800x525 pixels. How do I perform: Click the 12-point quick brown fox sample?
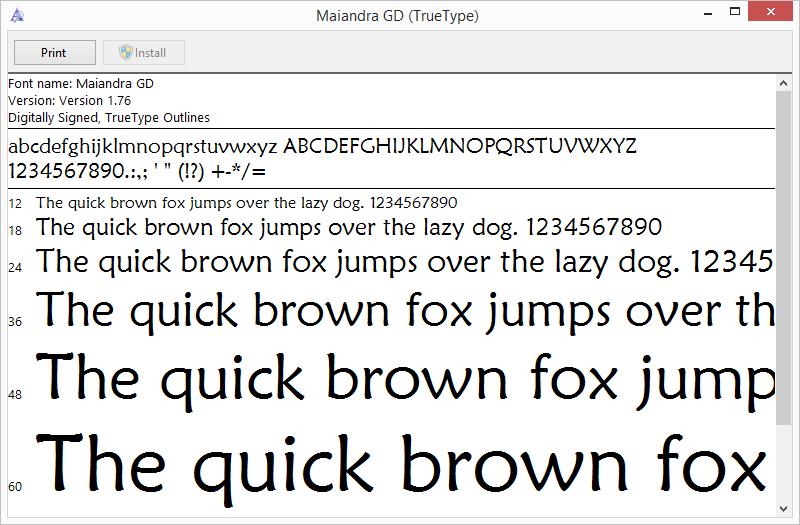pyautogui.click(x=246, y=204)
